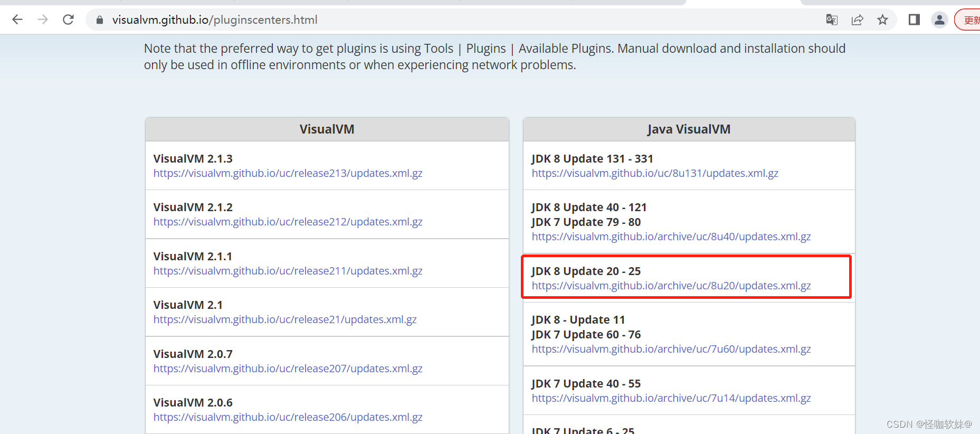980x434 pixels.
Task: Select JDK 8 Update 40 - 121 text
Action: pos(589,207)
